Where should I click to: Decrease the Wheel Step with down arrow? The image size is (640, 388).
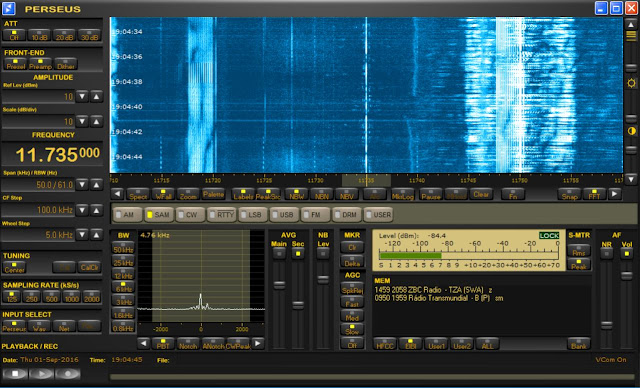(82, 235)
